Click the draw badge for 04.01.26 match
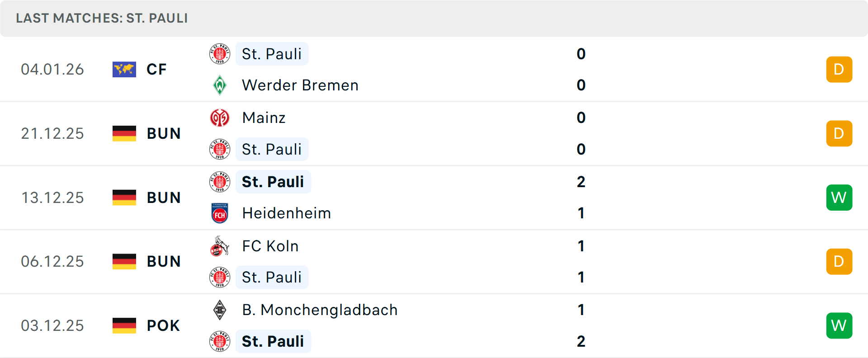This screenshot has width=868, height=358. pos(839,70)
